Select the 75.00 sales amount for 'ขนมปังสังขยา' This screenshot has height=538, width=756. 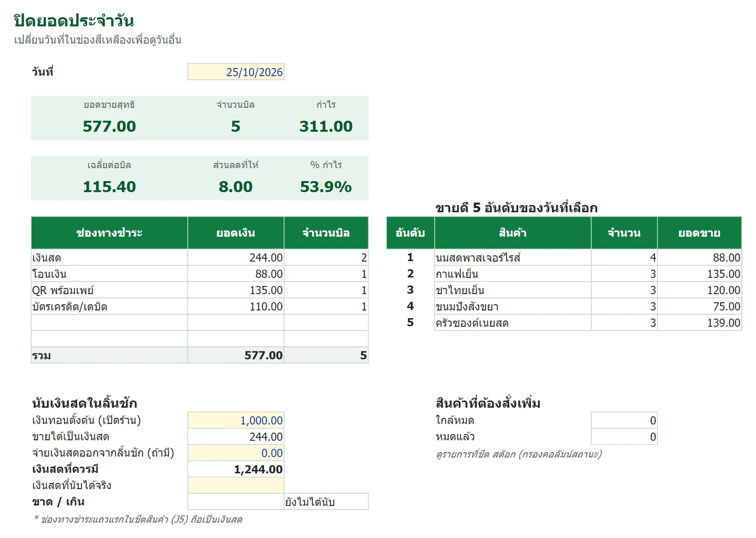pos(700,306)
